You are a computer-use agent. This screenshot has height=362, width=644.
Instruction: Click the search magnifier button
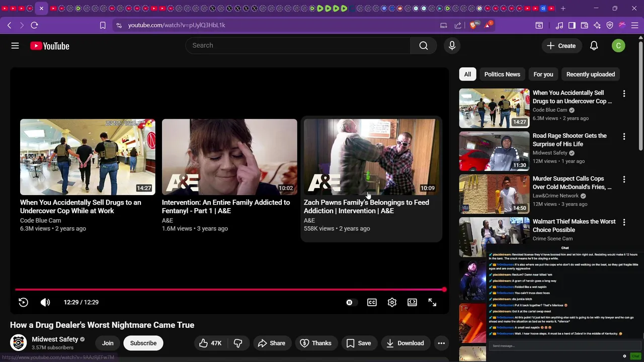[x=424, y=46]
